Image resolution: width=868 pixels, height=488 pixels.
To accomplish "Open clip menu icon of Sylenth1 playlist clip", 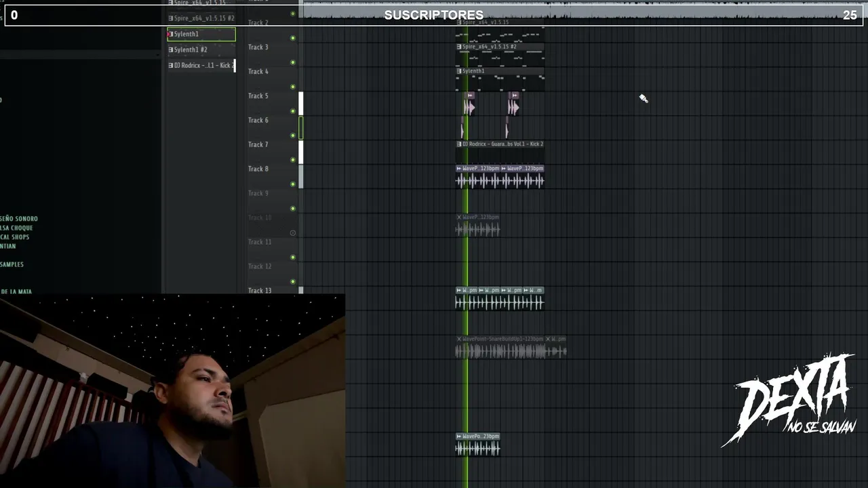I will tap(459, 71).
